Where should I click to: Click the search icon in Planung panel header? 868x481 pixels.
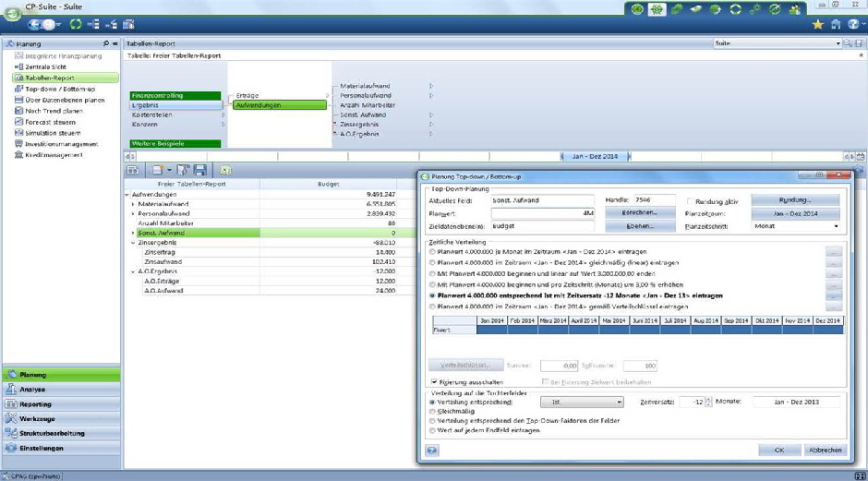point(106,43)
